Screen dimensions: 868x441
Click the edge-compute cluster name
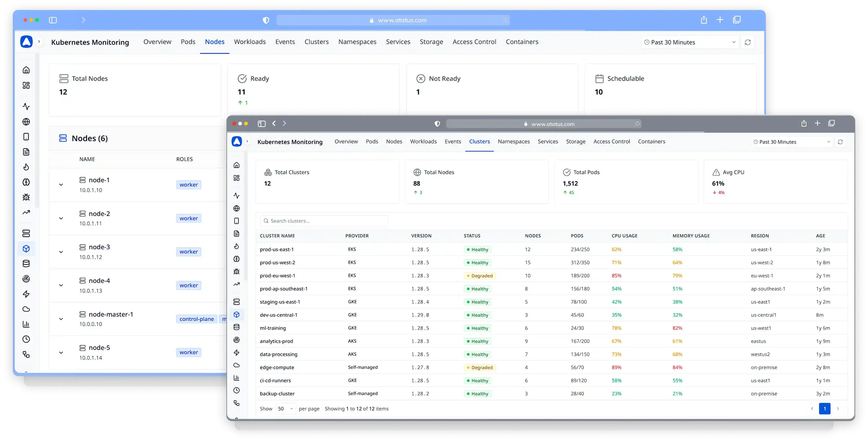(x=277, y=367)
